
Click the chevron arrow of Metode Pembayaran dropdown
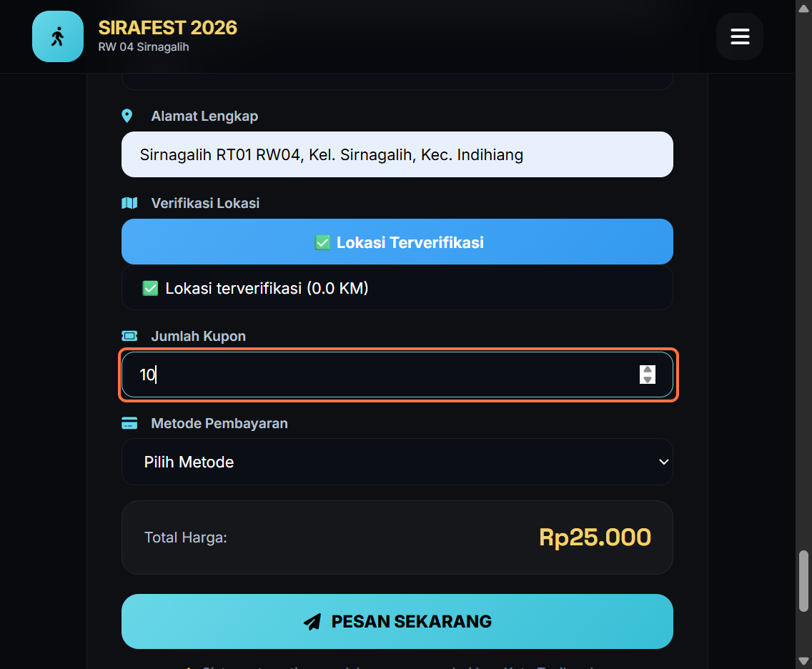[663, 462]
